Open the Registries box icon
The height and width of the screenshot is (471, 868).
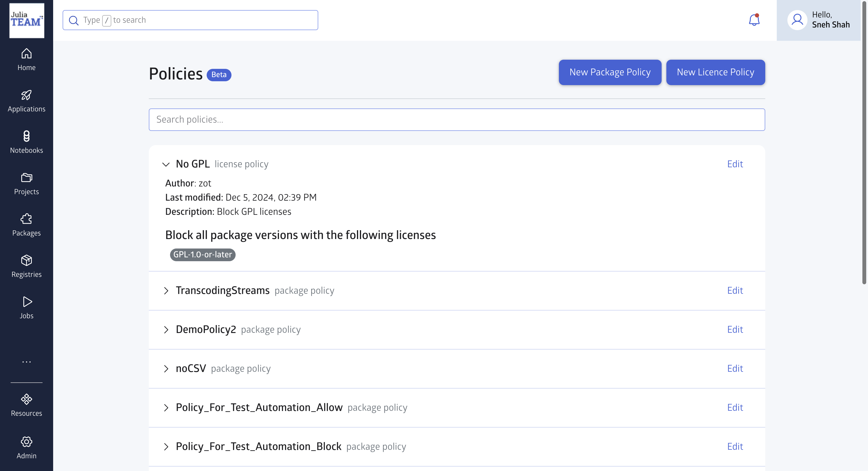(26, 261)
